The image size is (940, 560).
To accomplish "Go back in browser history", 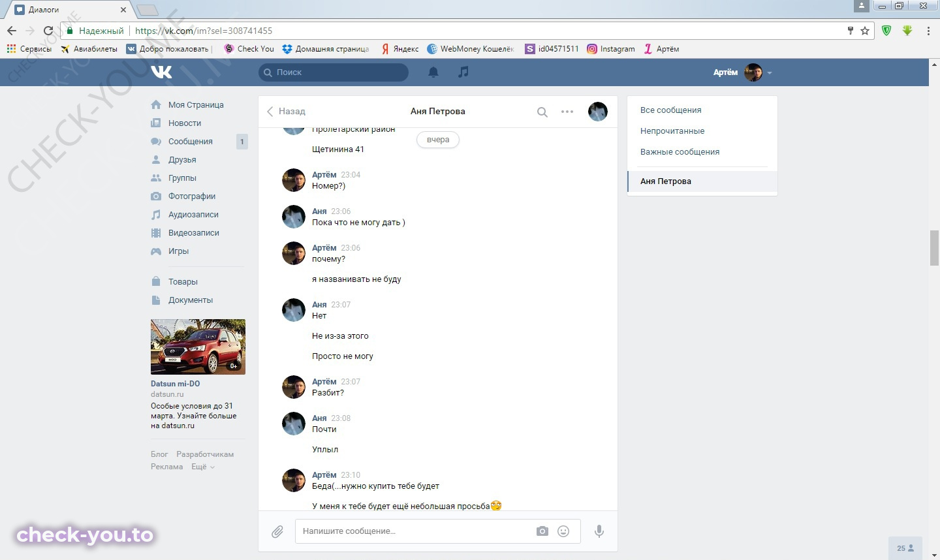I will [x=12, y=31].
